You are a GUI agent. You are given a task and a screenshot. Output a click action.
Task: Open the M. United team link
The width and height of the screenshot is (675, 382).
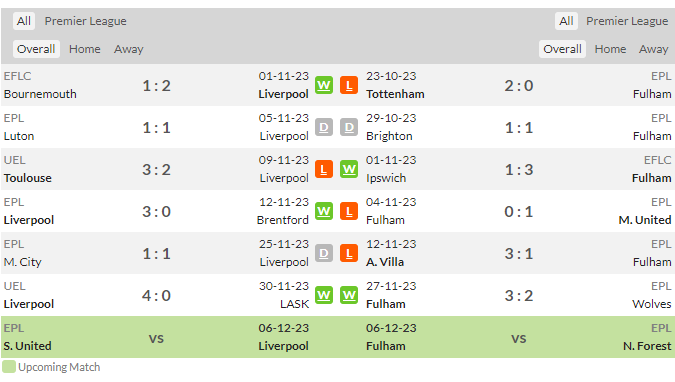click(644, 220)
